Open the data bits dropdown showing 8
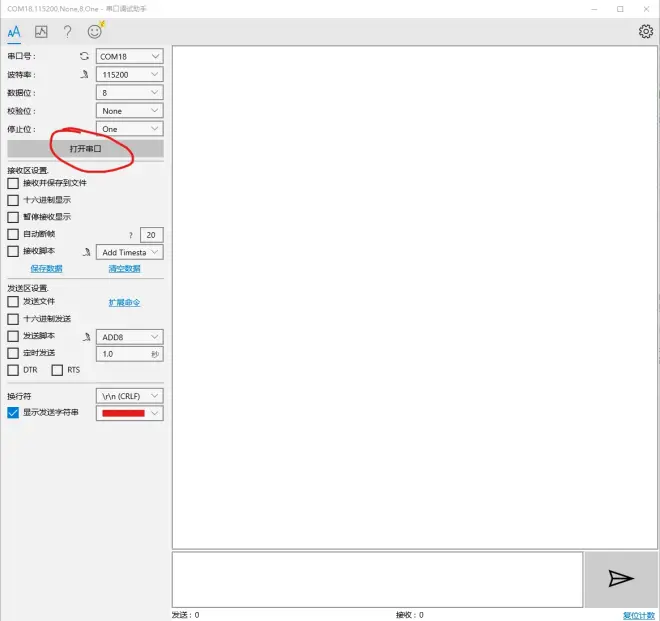660x621 pixels. 129,93
